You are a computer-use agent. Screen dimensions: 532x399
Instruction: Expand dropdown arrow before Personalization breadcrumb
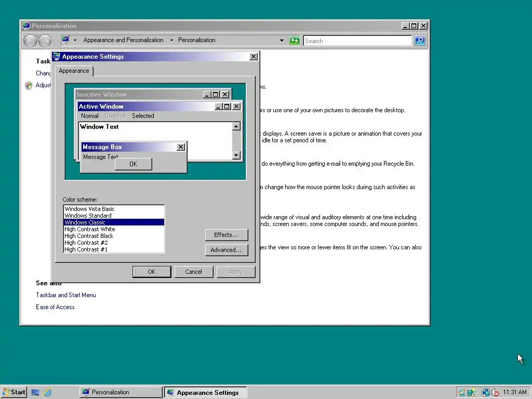[171, 40]
